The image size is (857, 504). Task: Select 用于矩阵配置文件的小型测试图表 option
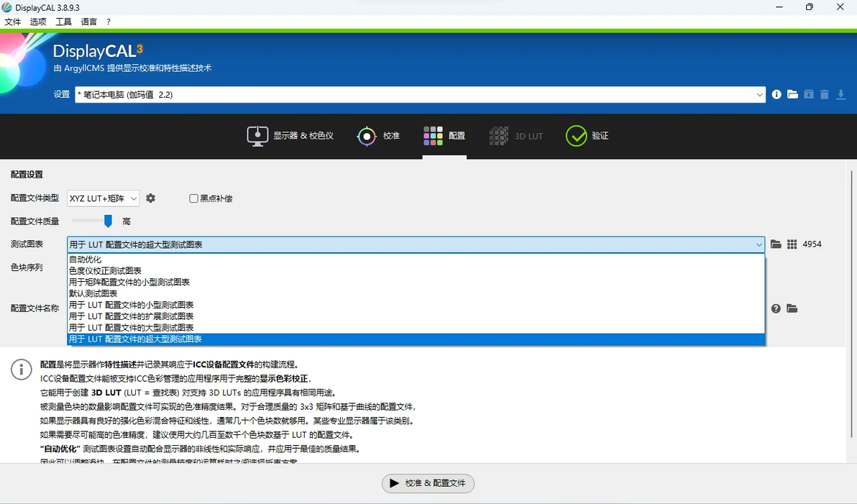click(x=416, y=283)
